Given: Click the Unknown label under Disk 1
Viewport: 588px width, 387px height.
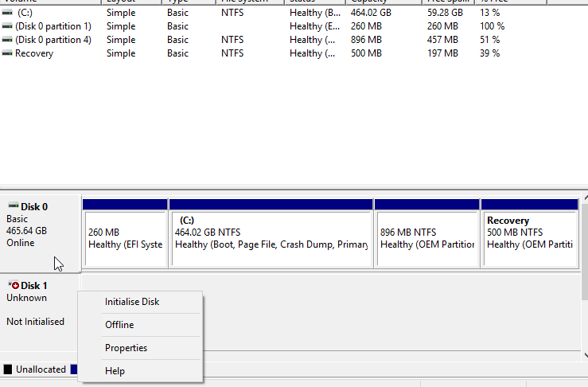Looking at the screenshot, I should 26,298.
